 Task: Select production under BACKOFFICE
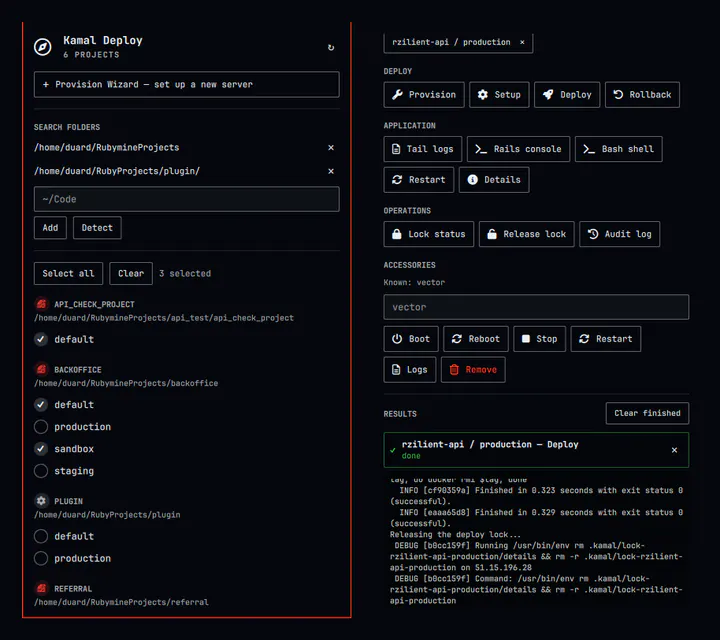41,427
